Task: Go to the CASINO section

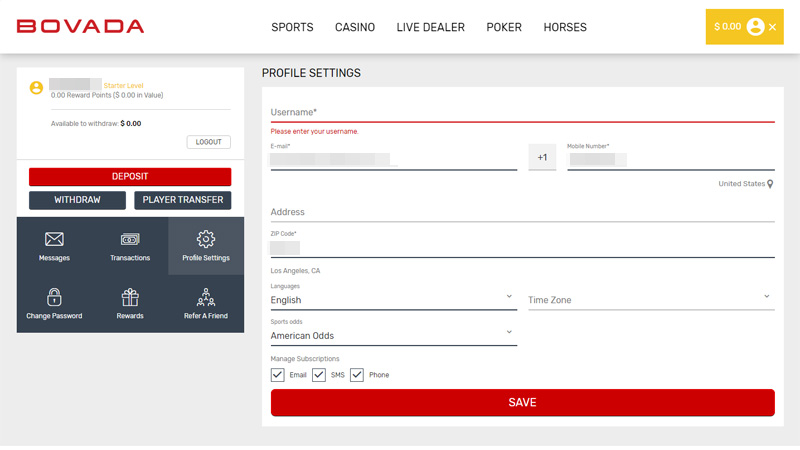Action: click(x=355, y=27)
